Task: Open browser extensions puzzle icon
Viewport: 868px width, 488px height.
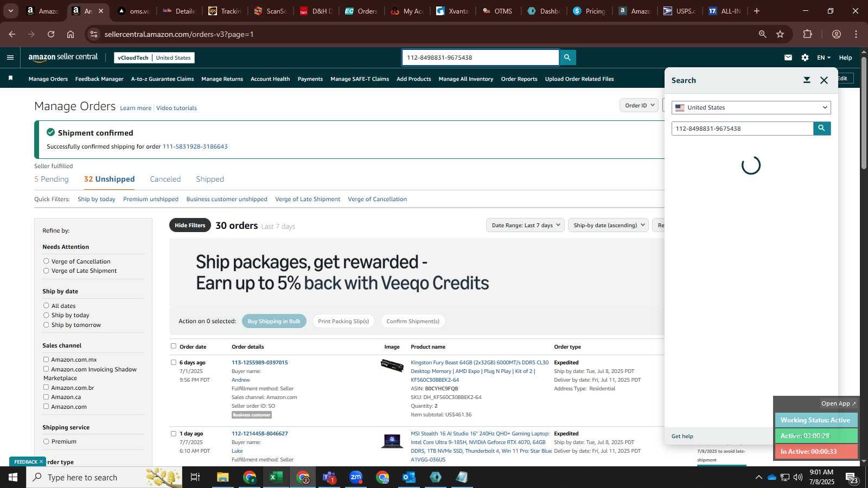Action: pos(808,34)
